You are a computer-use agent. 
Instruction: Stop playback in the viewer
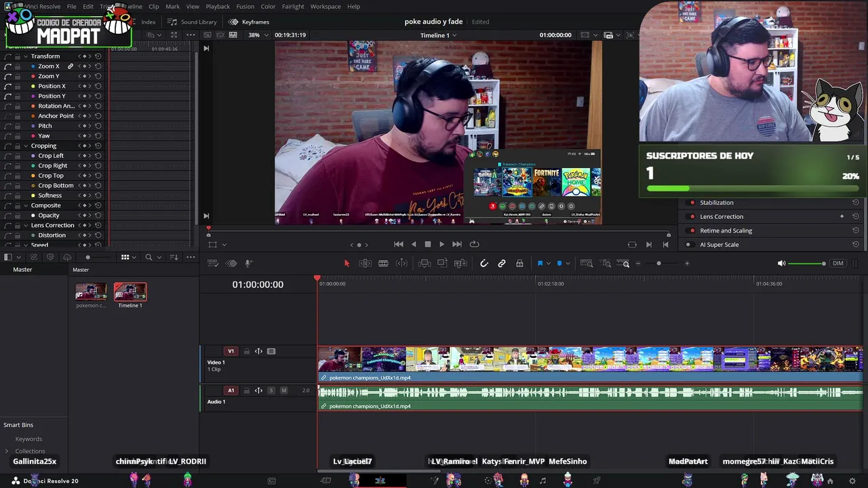(427, 244)
